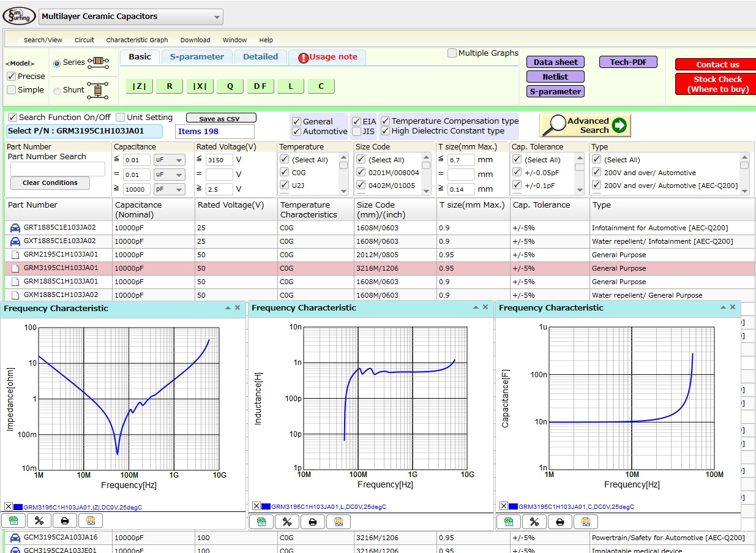Collapse the Impedance graph panel

tap(228, 308)
